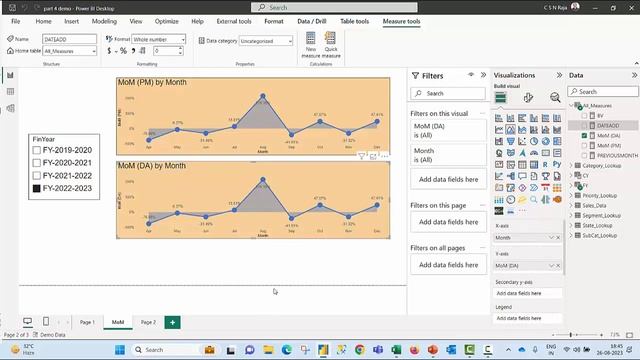Viewport: 640px width, 360px height.
Task: Select the R script visual icon
Action: pyautogui.click(x=545, y=164)
